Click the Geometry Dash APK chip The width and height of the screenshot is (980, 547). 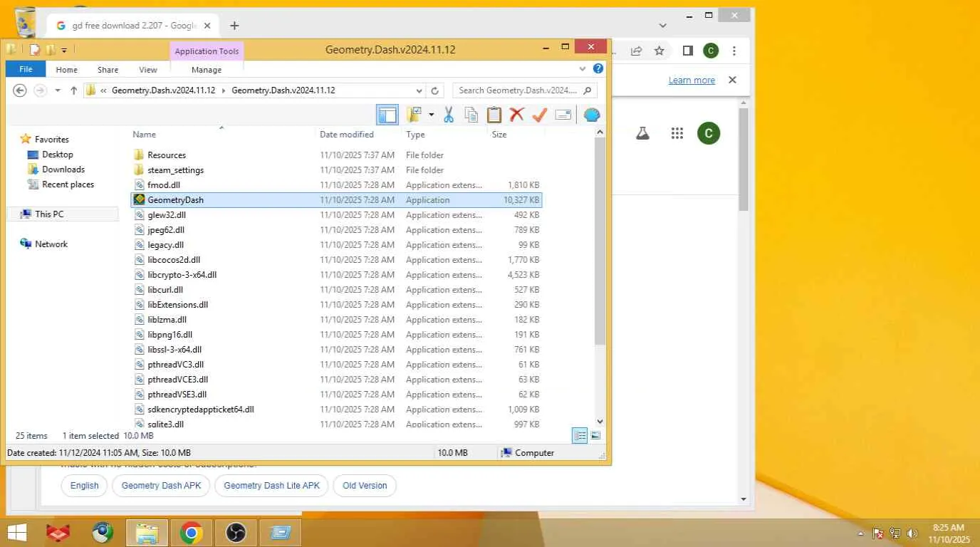tap(162, 486)
